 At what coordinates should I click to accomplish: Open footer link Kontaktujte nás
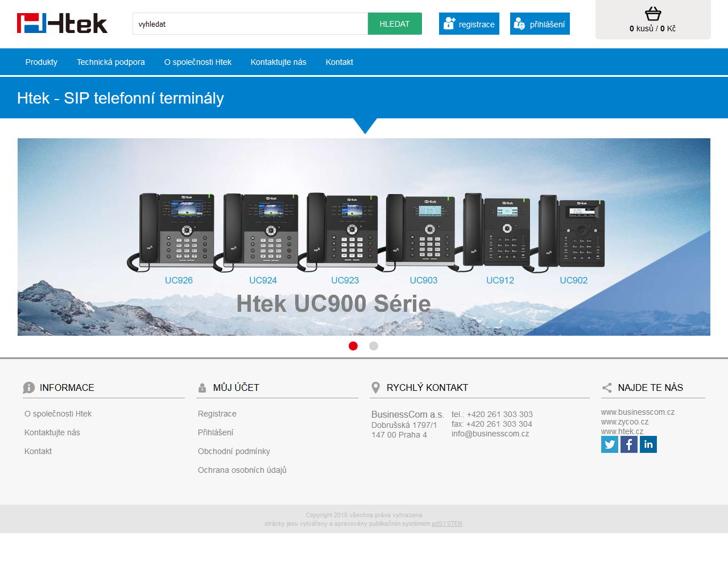click(52, 432)
